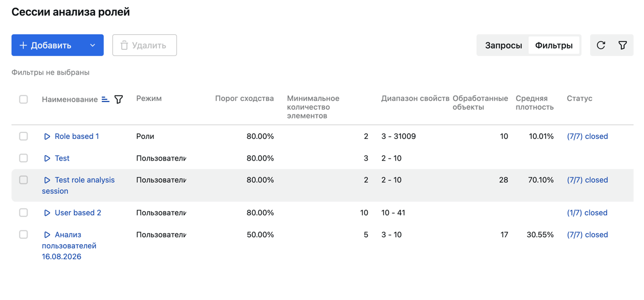The image size is (644, 300).
Task: Toggle the select-all checkbox in the header
Action: 23,99
